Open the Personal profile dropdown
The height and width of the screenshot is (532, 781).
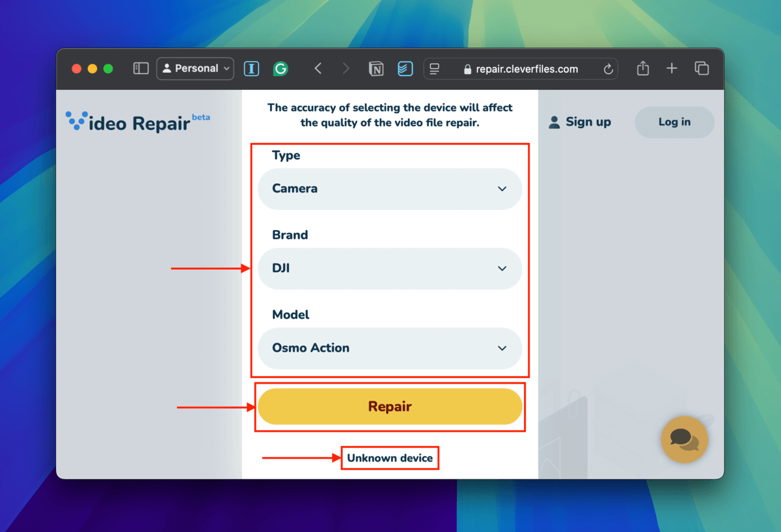pos(195,68)
